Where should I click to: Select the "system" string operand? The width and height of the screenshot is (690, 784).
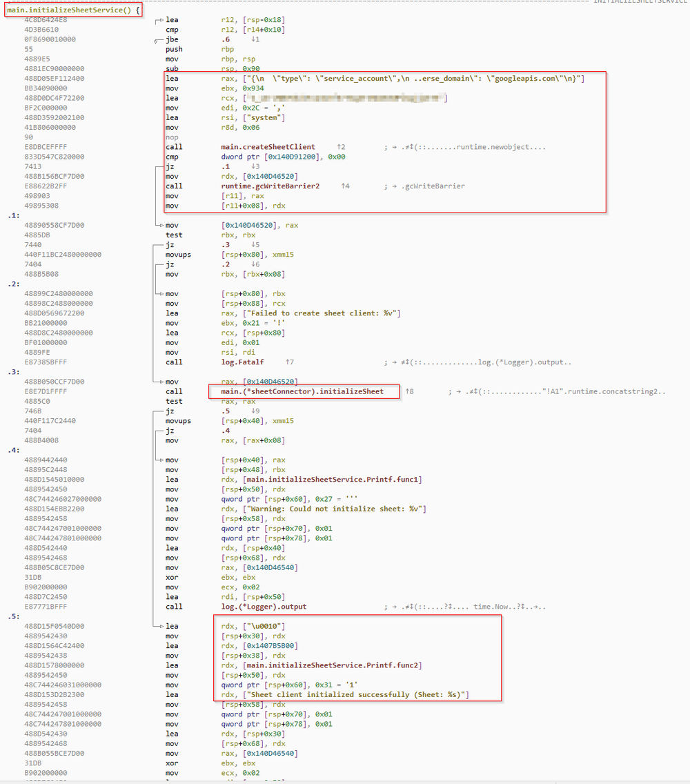264,118
